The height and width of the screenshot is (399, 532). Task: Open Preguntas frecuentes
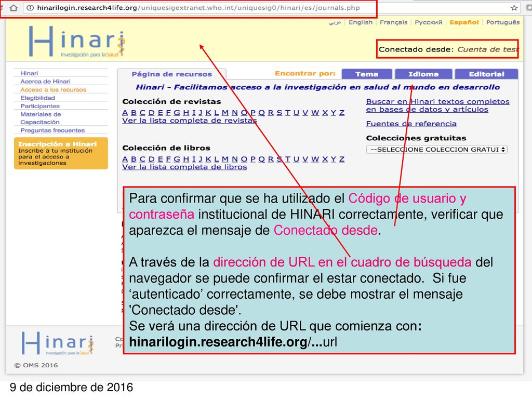pyautogui.click(x=52, y=130)
